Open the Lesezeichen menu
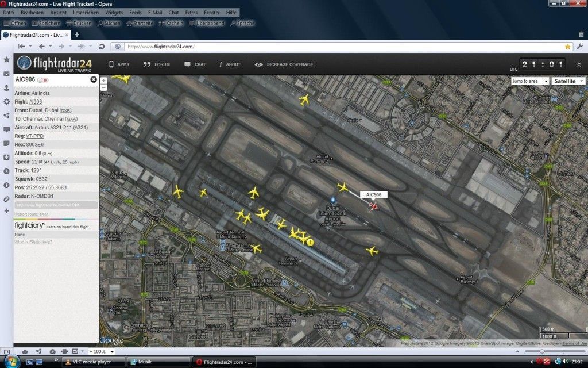588x368 pixels. [86, 13]
